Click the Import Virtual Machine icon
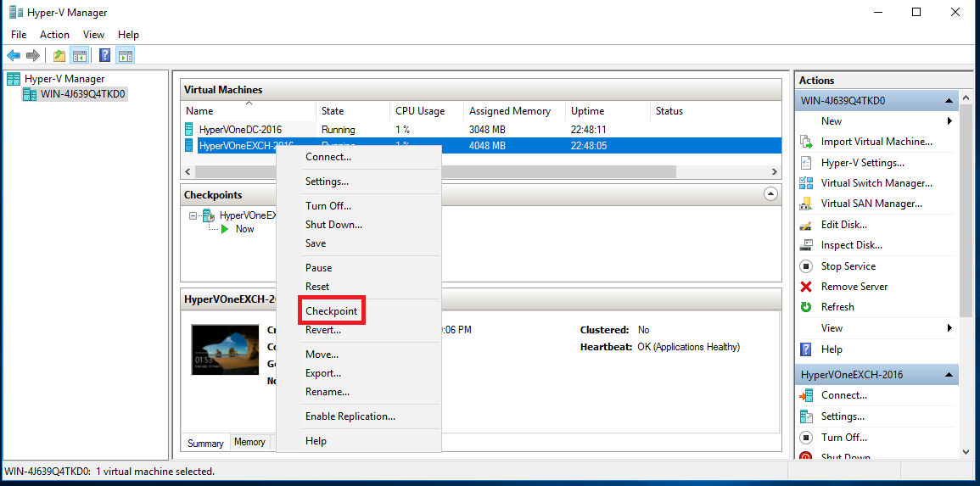This screenshot has width=980, height=486. pyautogui.click(x=806, y=142)
